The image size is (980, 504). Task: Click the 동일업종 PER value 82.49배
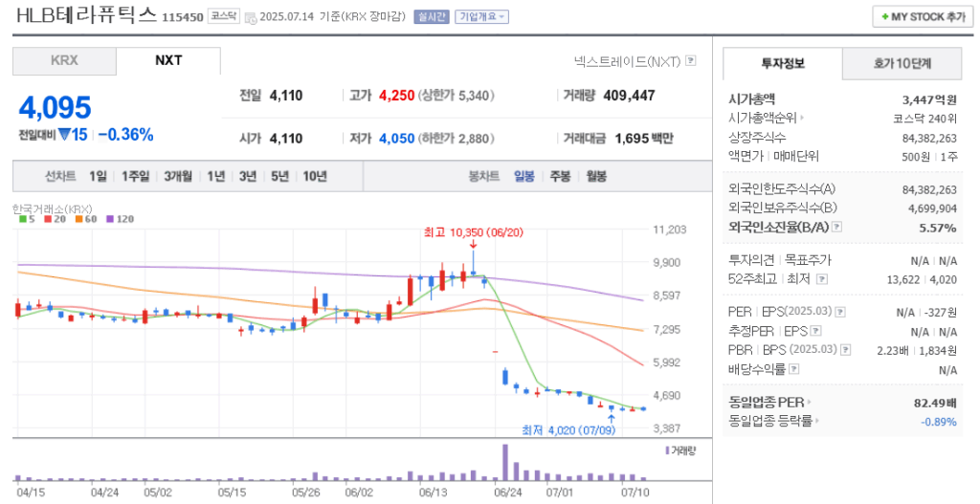[935, 403]
